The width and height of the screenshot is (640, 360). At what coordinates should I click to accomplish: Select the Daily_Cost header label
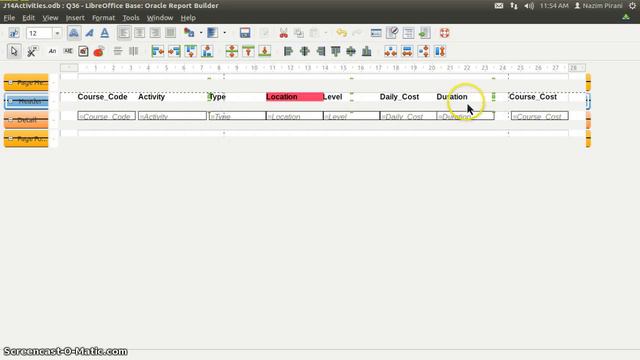399,97
